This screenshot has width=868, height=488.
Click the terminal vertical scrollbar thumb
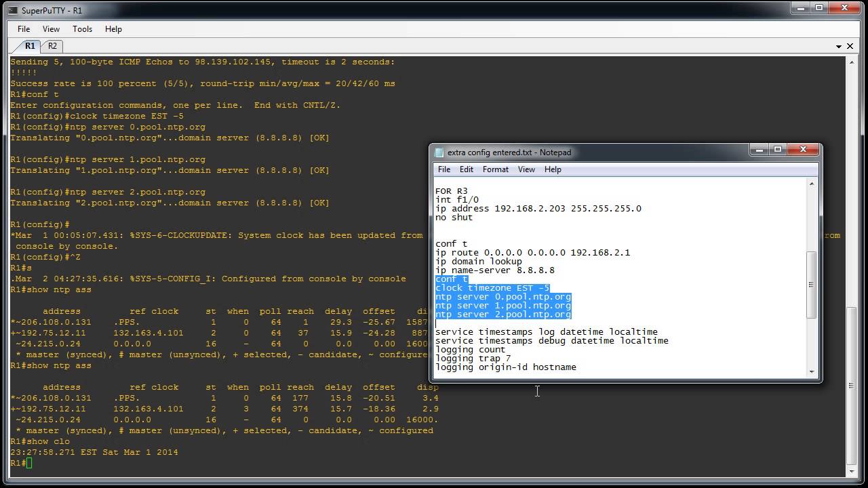point(852,386)
